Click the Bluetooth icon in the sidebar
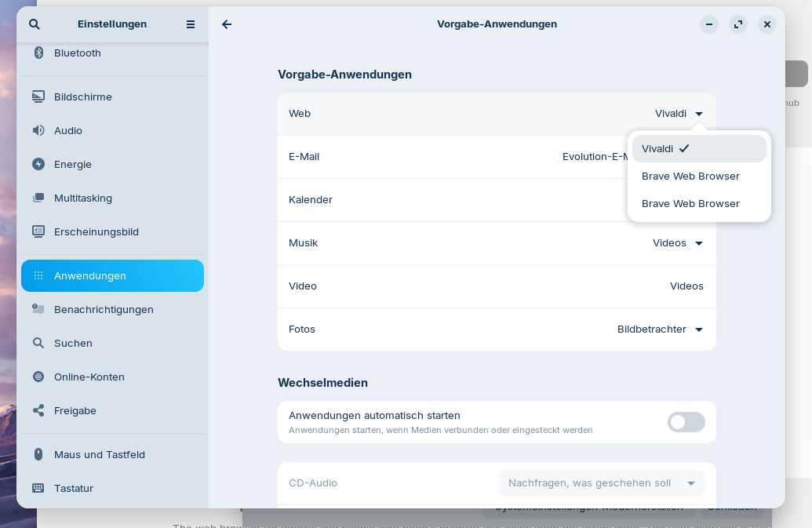The height and width of the screenshot is (528, 812). [38, 53]
